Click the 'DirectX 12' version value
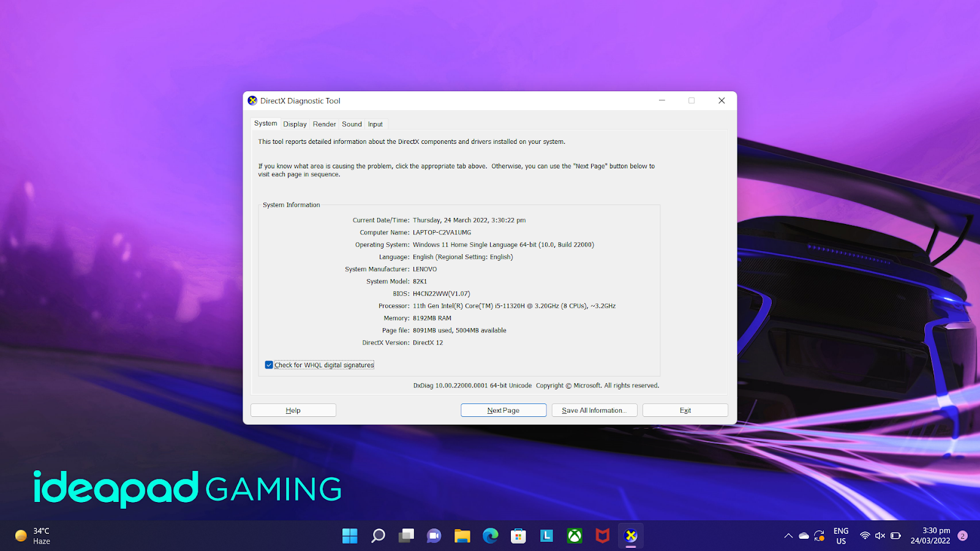 tap(428, 343)
